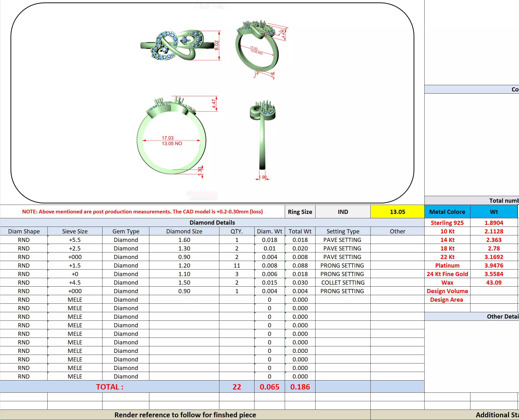
Task: Select the +5.5 sieve size cell
Action: 75,240
